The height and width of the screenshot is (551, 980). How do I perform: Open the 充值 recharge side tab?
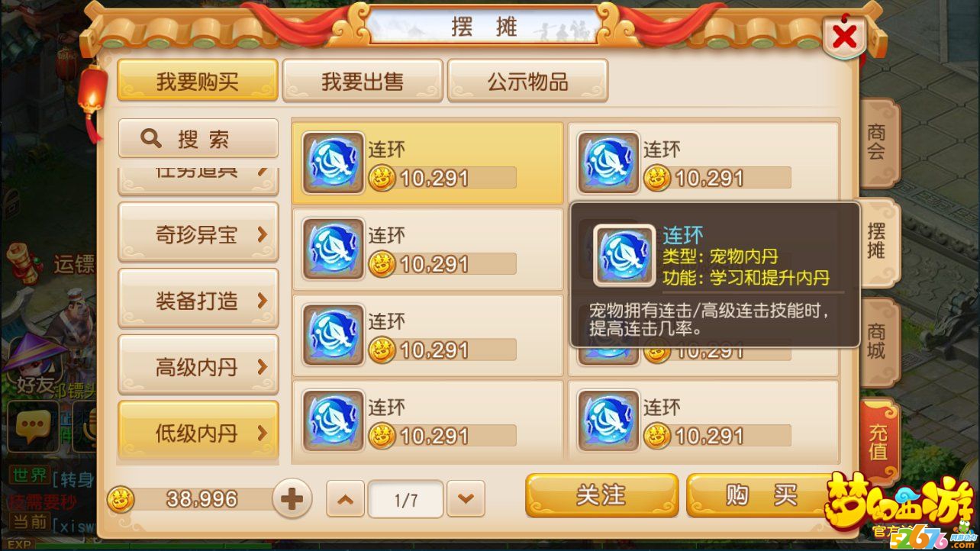click(878, 442)
